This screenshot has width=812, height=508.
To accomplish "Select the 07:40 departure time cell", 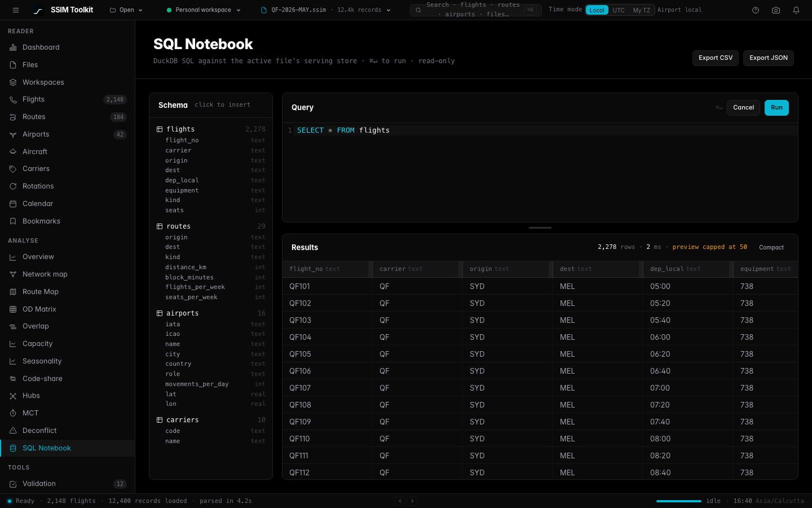I will coord(688,422).
